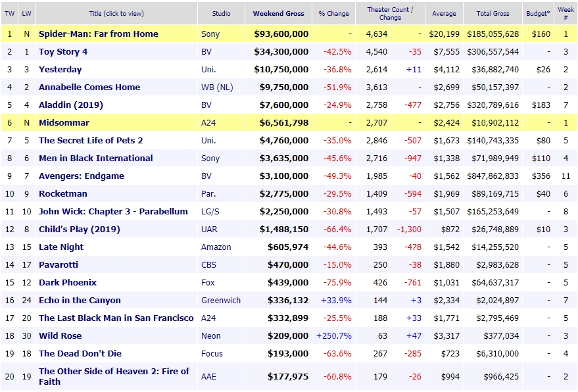Screen dimensions: 578x392
Task: Select the +33.9% change value
Action: pyautogui.click(x=336, y=300)
